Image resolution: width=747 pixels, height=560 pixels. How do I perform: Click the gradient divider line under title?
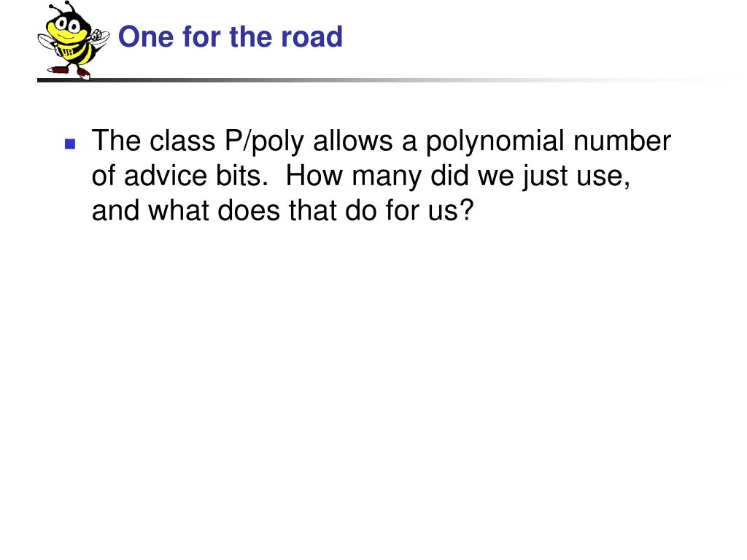tap(381, 80)
